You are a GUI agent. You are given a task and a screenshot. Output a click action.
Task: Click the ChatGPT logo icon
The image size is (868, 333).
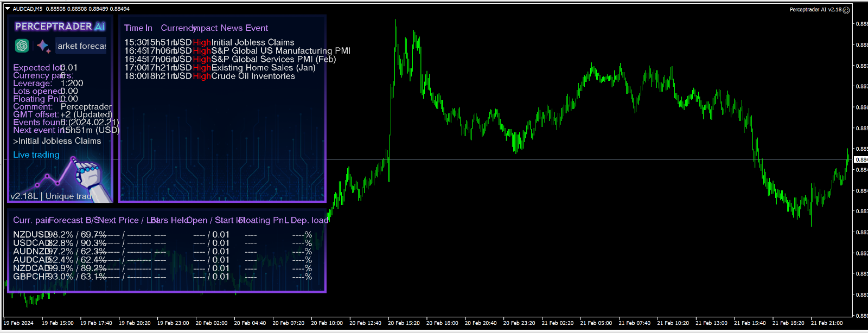coord(22,46)
